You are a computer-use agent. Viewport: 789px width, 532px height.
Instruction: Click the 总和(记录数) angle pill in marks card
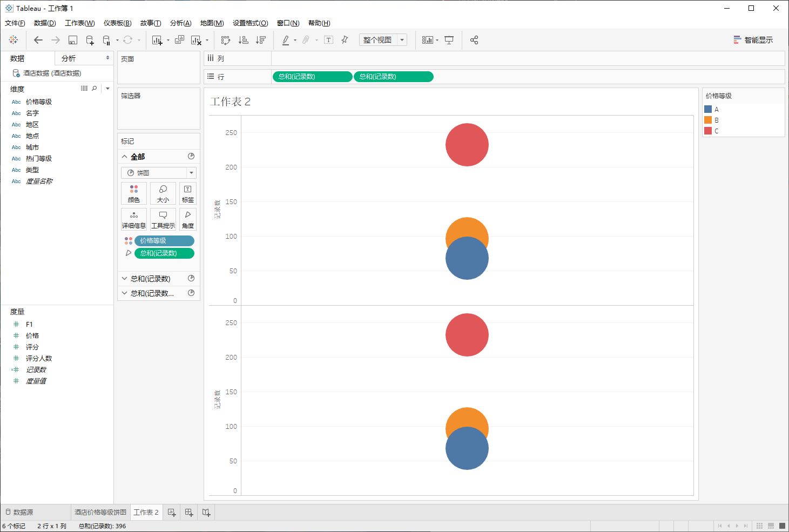tap(164, 253)
